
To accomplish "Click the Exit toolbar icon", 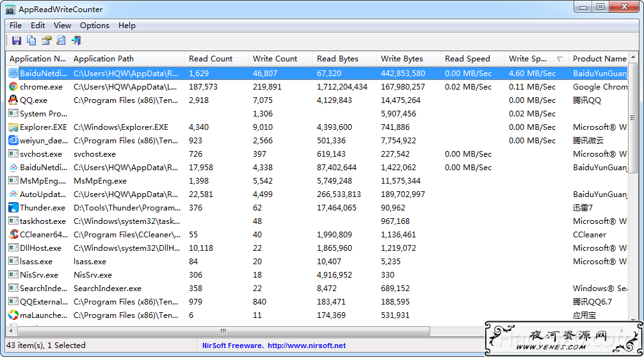I will click(x=76, y=40).
